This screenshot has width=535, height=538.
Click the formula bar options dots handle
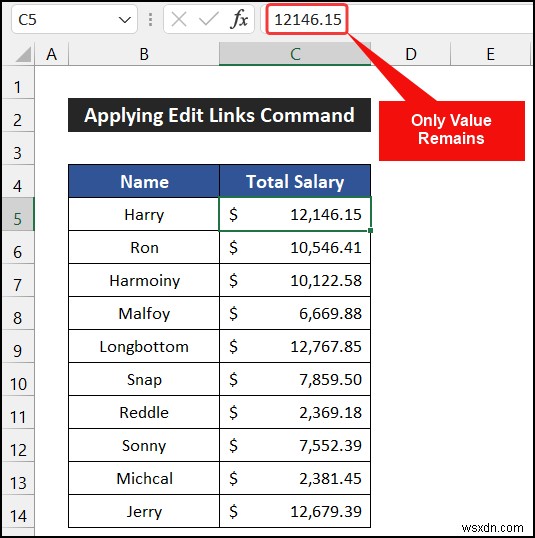tap(150, 20)
